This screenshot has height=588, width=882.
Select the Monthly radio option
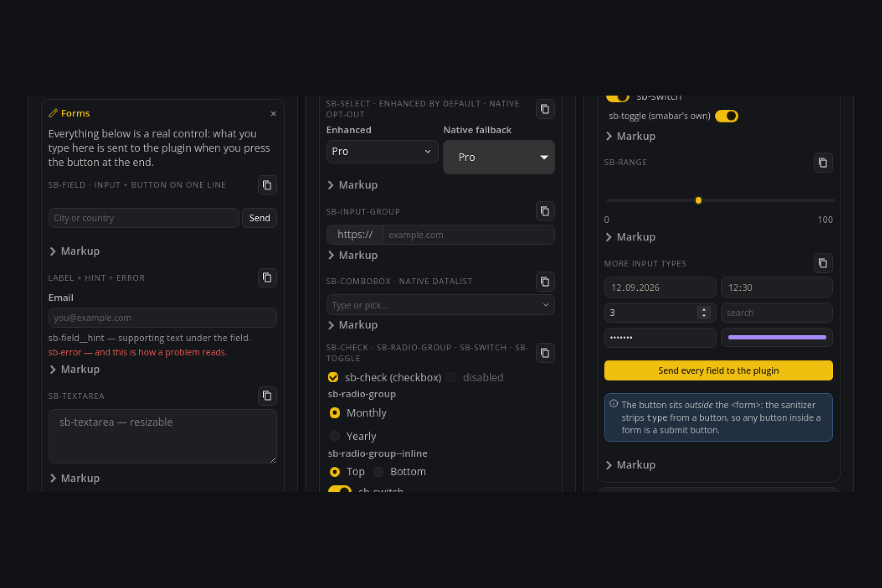334,413
